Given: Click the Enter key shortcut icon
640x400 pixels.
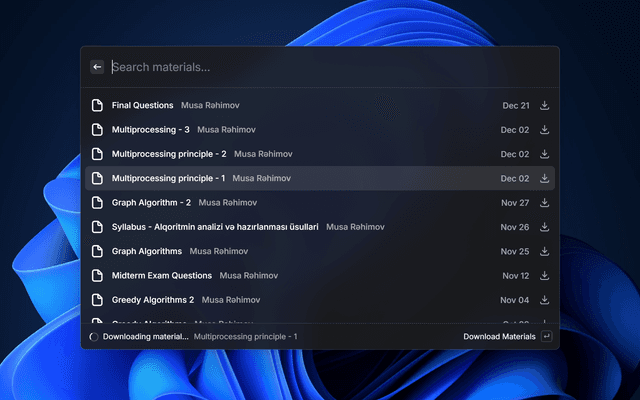Looking at the screenshot, I should coord(546,336).
